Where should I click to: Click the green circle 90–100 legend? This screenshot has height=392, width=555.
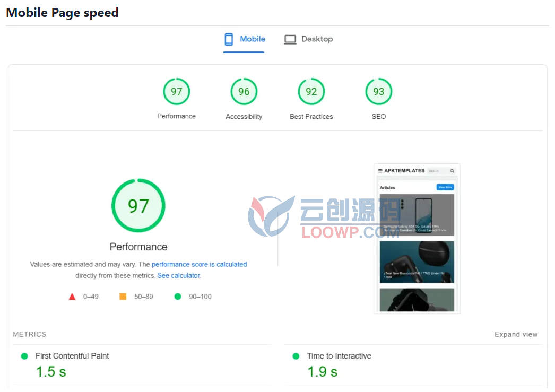[193, 297]
